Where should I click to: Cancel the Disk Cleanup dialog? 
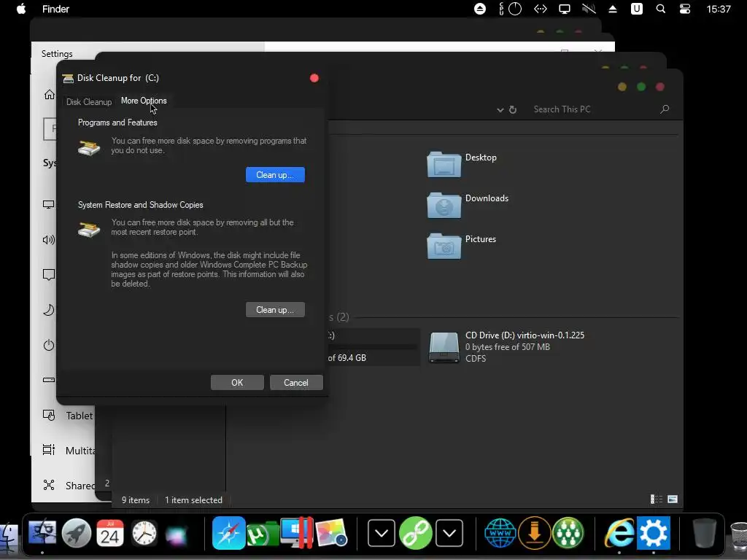coord(296,382)
